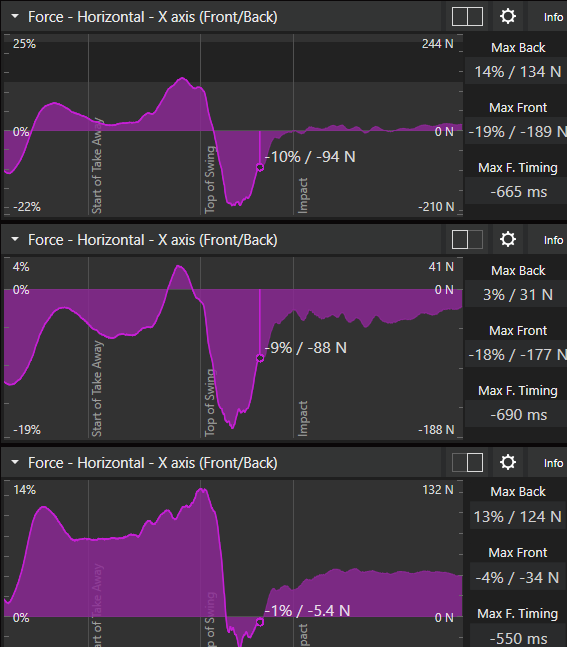Image resolution: width=567 pixels, height=647 pixels.
Task: Collapse the middle Force Horizontal panel arrow
Action: click(x=15, y=239)
